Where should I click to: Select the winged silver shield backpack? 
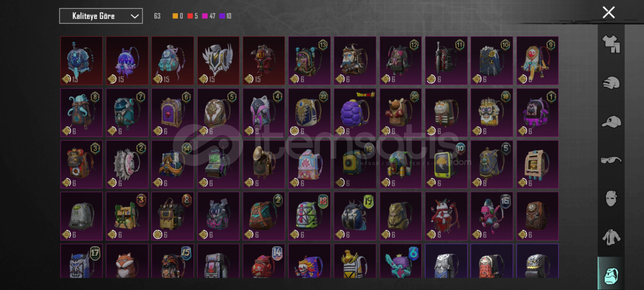coord(218,61)
